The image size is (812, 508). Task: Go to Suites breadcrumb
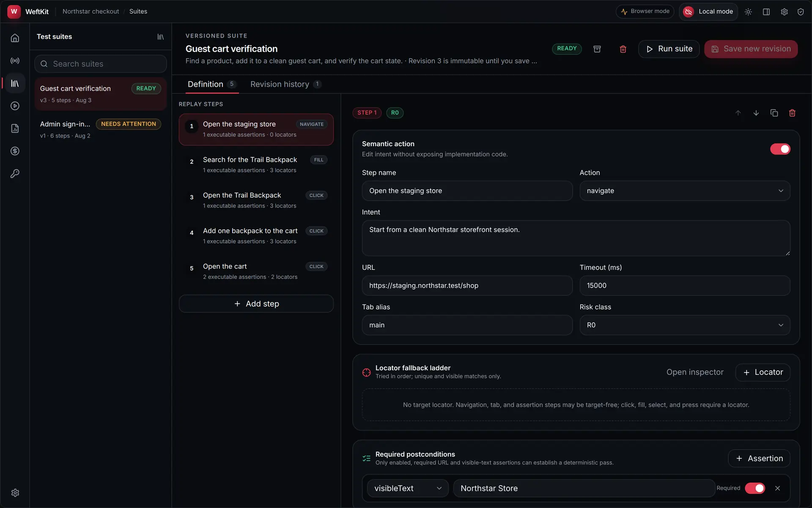pos(138,11)
